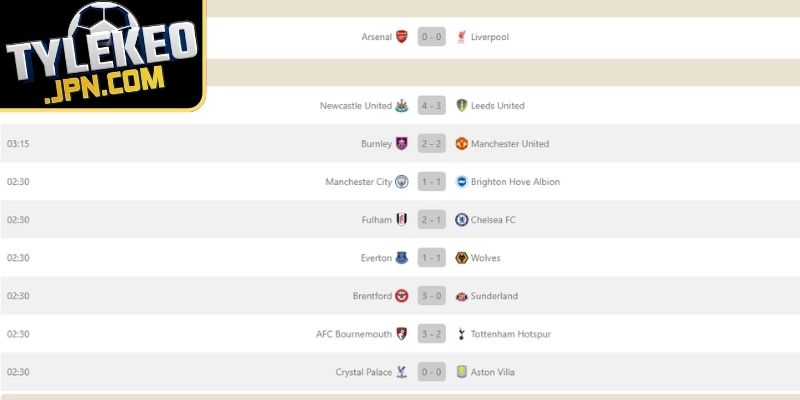
Task: Go to the AFC Bournemouth team page
Action: 354,333
